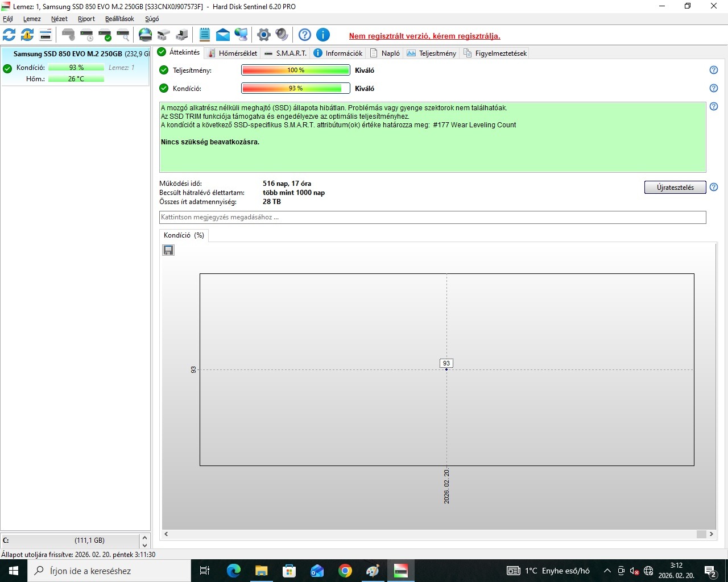Select the C: (111,1 GB) partition row
The image size is (728, 582).
click(70, 541)
